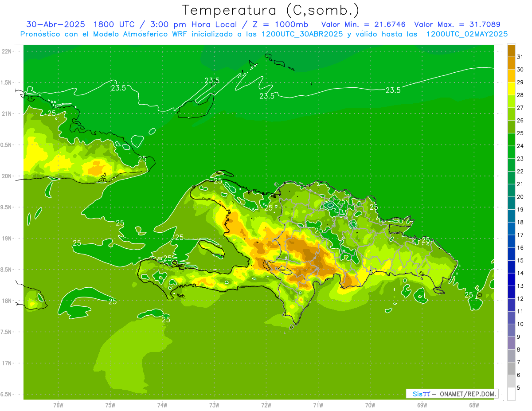Click the 6.5N latitude axis label
532x411 pixels.
coord(7,394)
